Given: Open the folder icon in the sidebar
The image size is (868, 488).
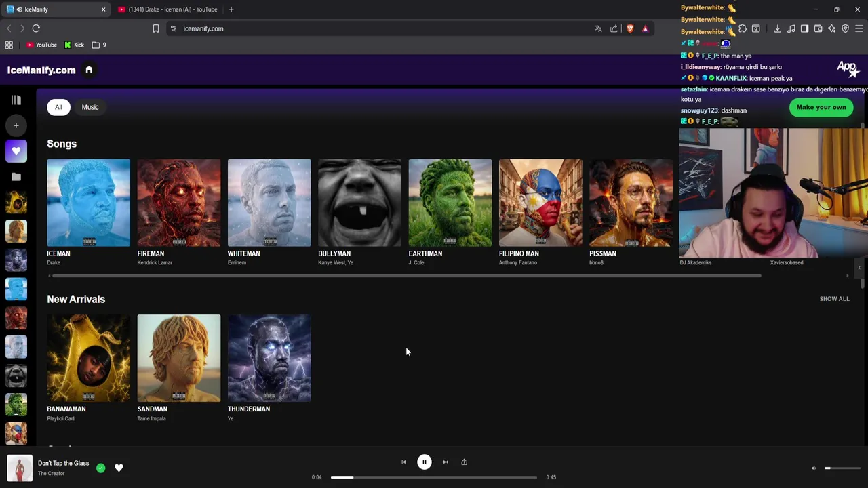Looking at the screenshot, I should click(16, 177).
